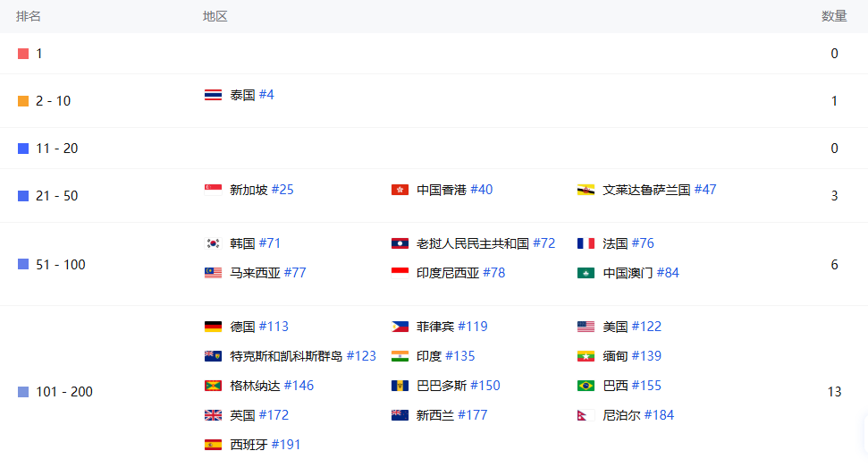Image resolution: width=868 pixels, height=468 pixels.
Task: Click the 地区 column header
Action: coord(215,16)
